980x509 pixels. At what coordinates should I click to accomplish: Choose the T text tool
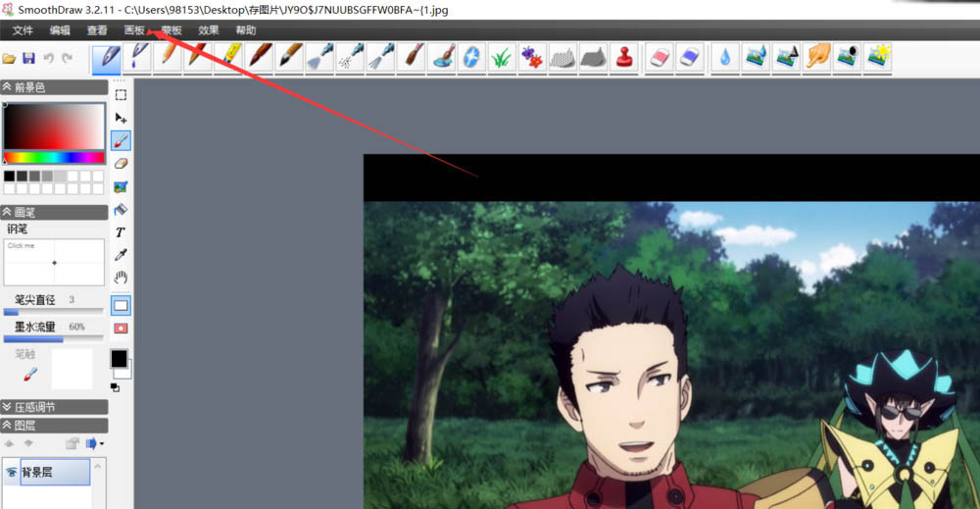(x=121, y=232)
